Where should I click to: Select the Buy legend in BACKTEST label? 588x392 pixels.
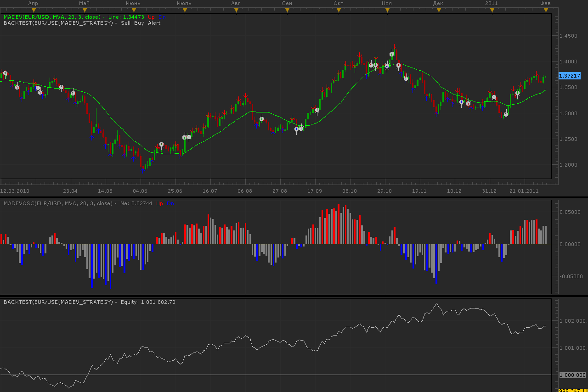(139, 23)
